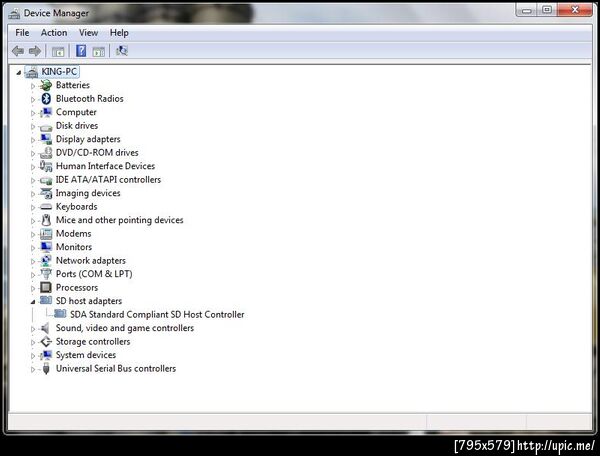Click the DVD/CD-ROM drives icon
Screen dimensions: 600x456
pos(46,153)
